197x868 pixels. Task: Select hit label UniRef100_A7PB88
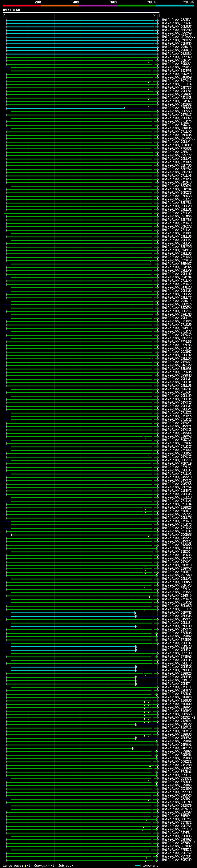[176, 108]
